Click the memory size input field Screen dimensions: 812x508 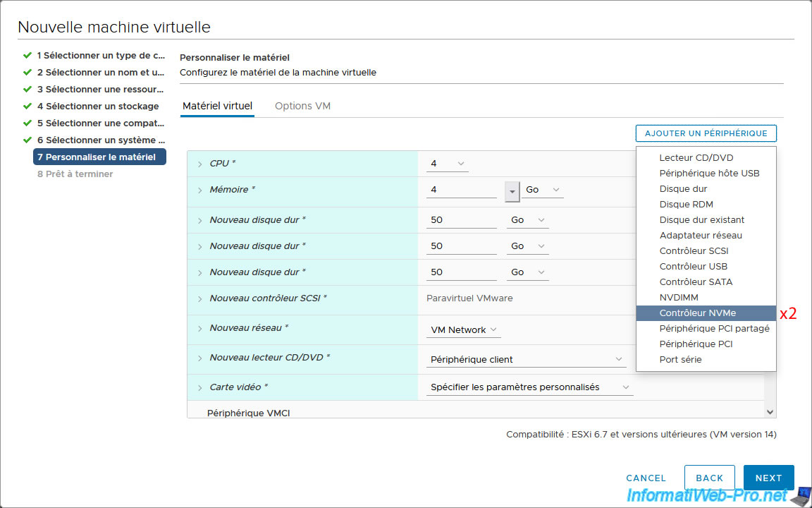[x=462, y=190]
